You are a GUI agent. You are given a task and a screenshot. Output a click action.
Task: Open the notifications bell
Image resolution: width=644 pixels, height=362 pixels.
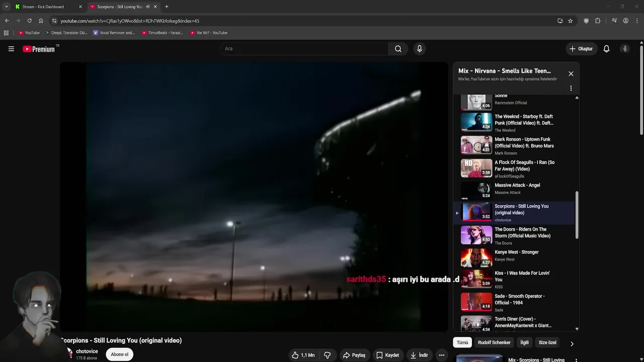pos(606,49)
